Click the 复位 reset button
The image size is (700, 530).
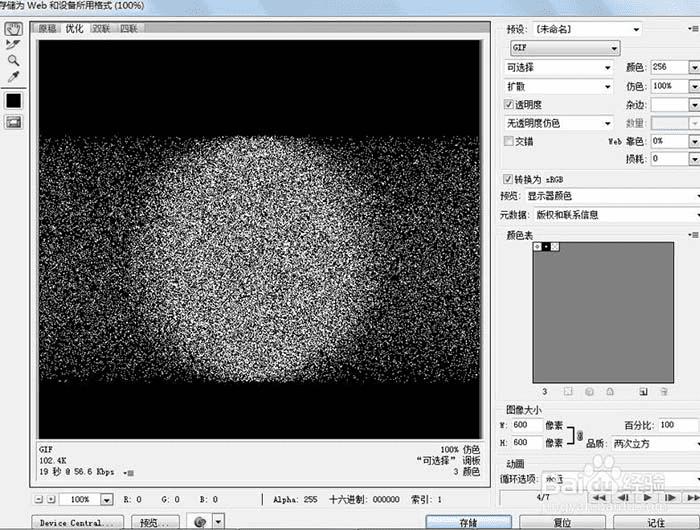(562, 522)
